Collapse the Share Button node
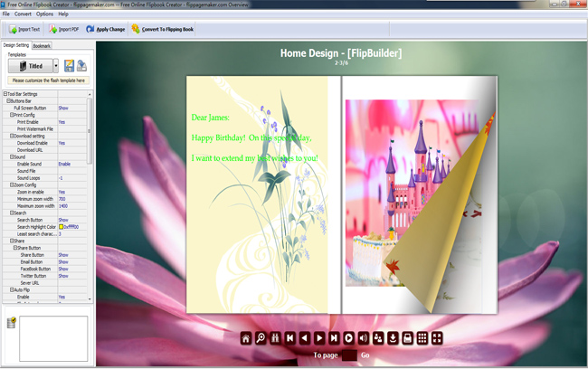588x369 pixels. click(x=15, y=248)
